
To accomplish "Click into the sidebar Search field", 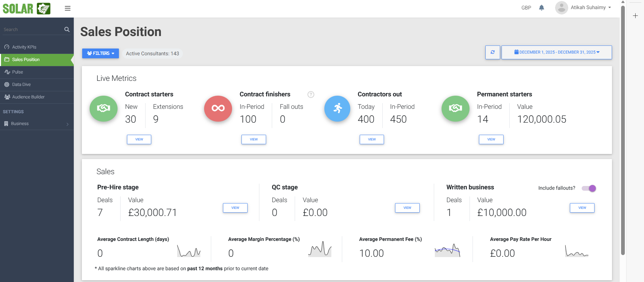I will tap(32, 30).
